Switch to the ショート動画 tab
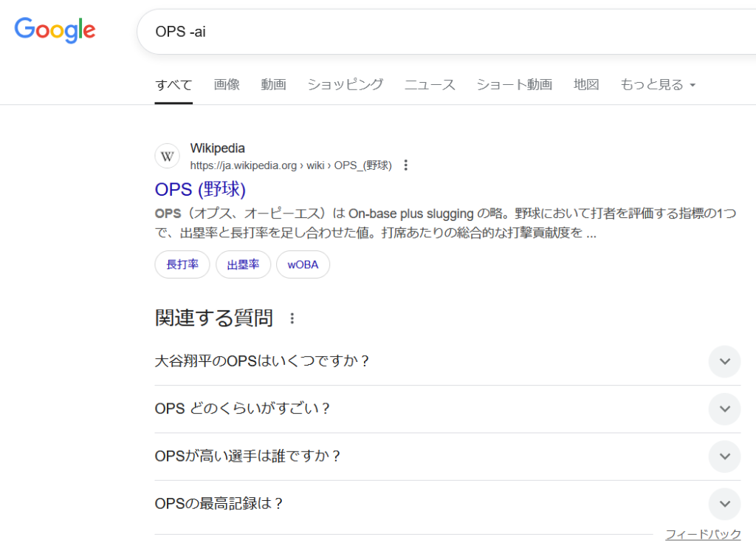 click(514, 85)
